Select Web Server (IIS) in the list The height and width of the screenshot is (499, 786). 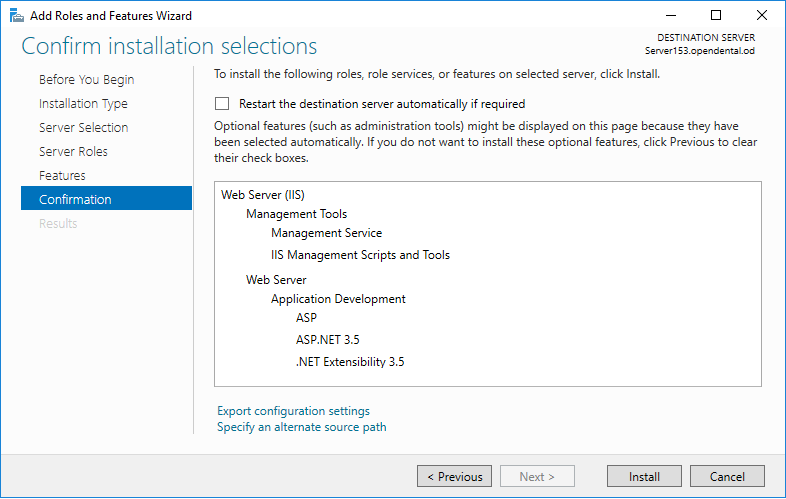(263, 195)
